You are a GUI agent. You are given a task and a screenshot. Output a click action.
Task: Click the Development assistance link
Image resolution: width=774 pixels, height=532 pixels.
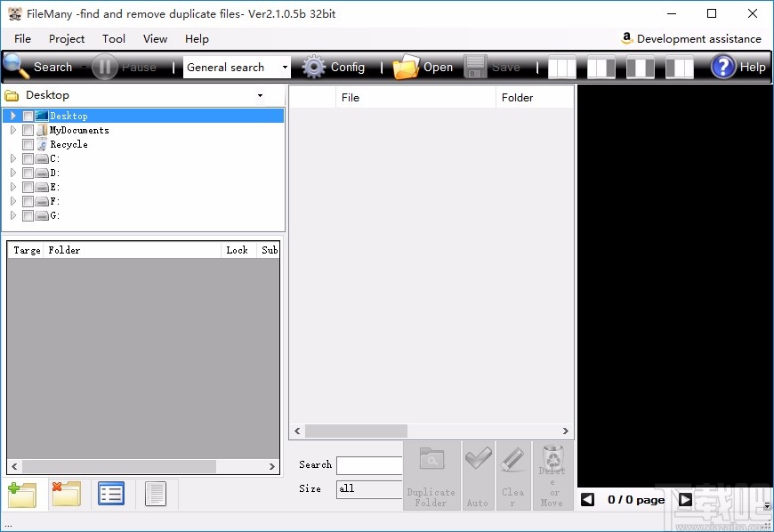coord(691,38)
